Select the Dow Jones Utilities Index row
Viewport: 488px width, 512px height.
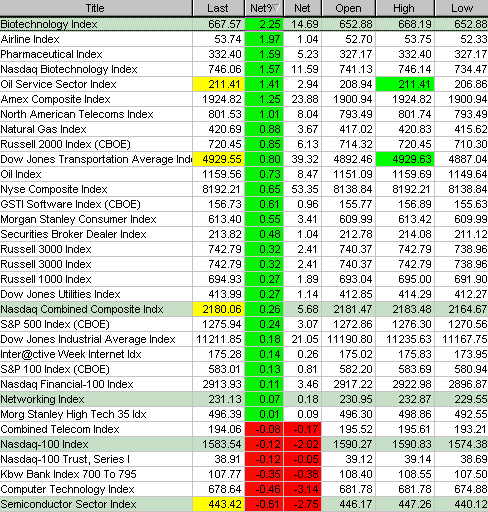244,294
